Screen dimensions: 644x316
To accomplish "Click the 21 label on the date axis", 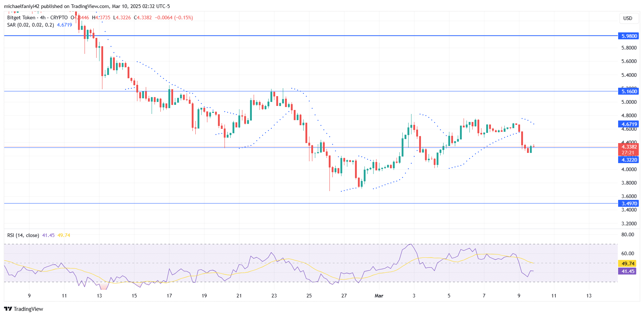I will 239,296.
